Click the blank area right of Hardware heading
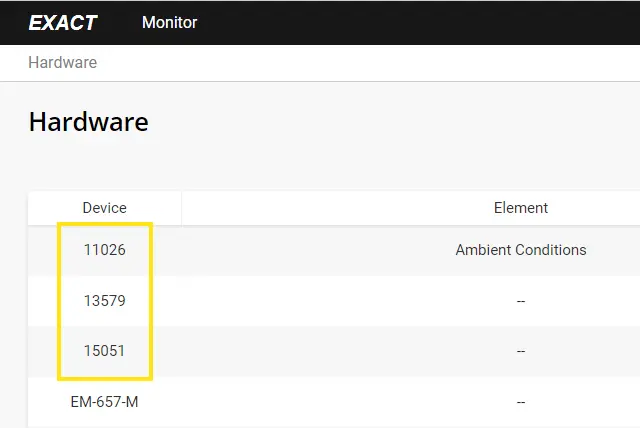This screenshot has height=428, width=640. 400,122
